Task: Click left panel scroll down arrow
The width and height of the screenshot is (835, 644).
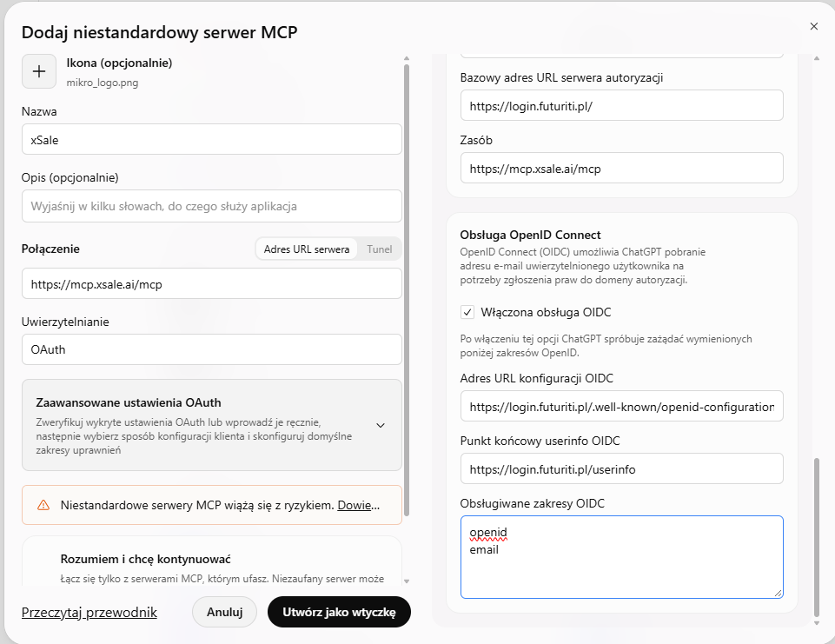Action: click(x=407, y=581)
